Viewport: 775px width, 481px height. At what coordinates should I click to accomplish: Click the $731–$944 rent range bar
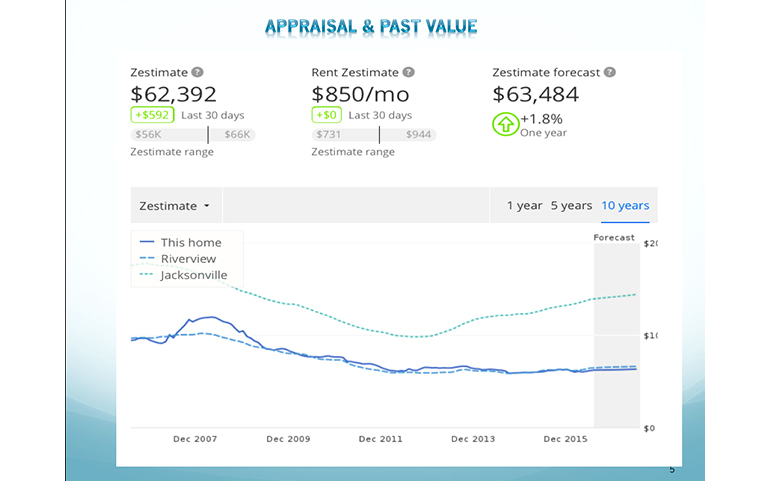374,134
